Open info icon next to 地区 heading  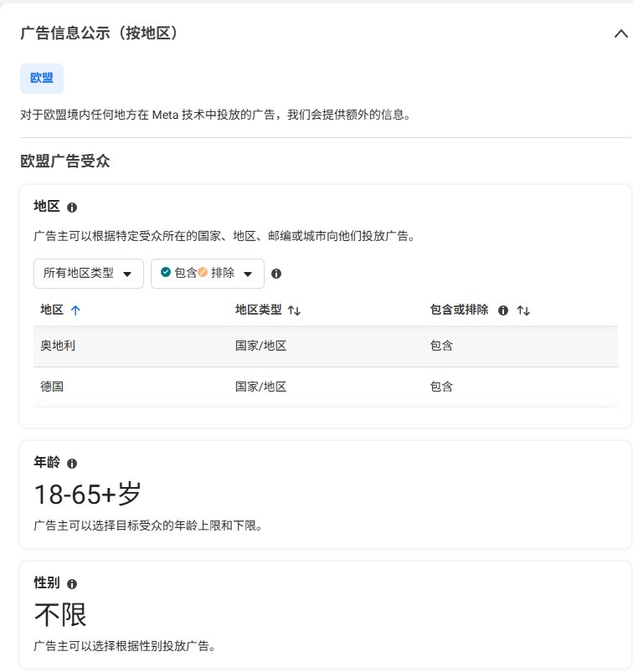pyautogui.click(x=72, y=208)
